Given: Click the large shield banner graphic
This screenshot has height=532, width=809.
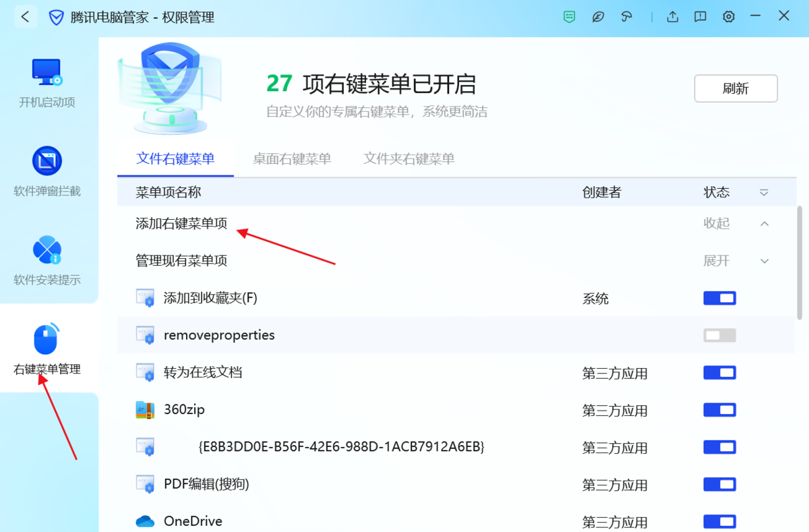Looking at the screenshot, I should [x=169, y=88].
